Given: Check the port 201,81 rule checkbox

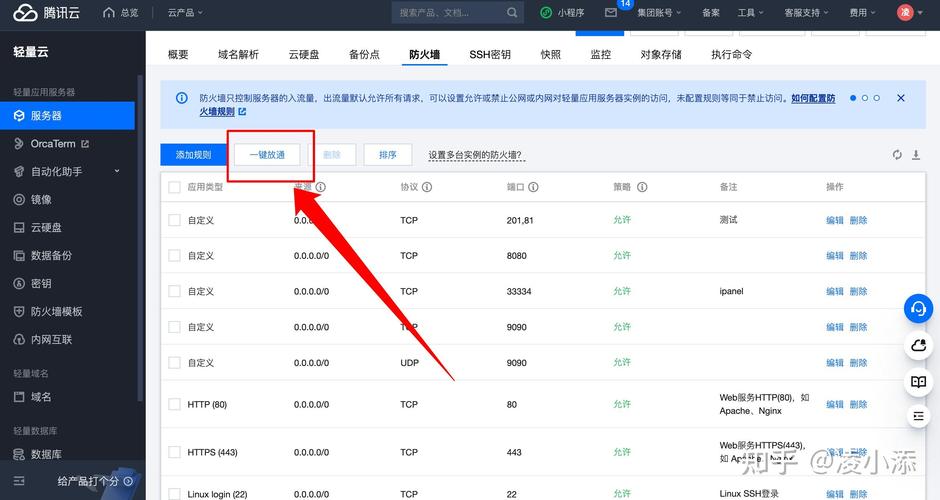Looking at the screenshot, I should click(174, 220).
